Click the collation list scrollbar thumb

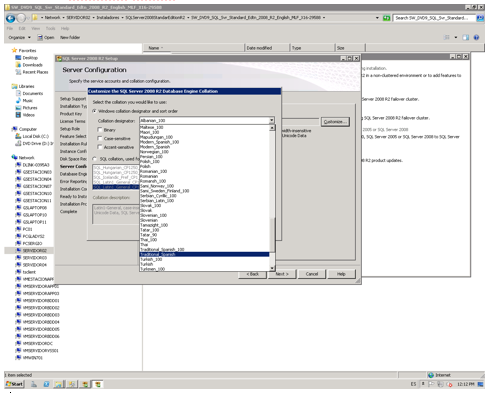[272, 235]
